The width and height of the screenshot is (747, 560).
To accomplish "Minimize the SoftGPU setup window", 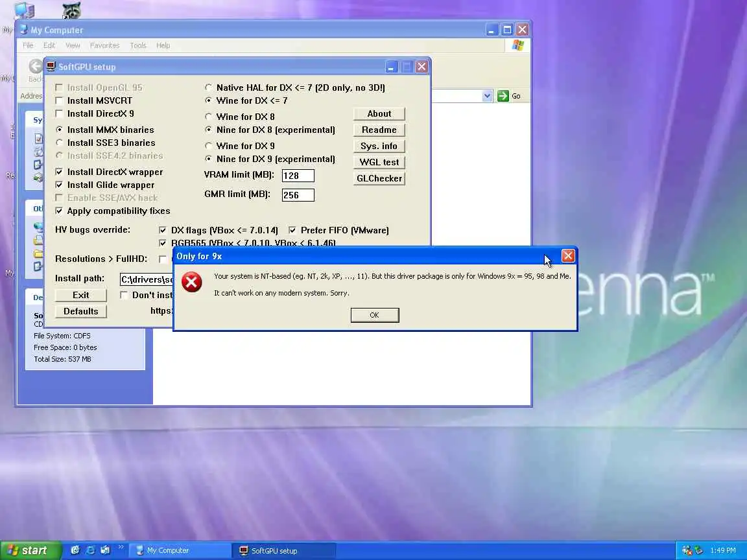I will point(391,67).
